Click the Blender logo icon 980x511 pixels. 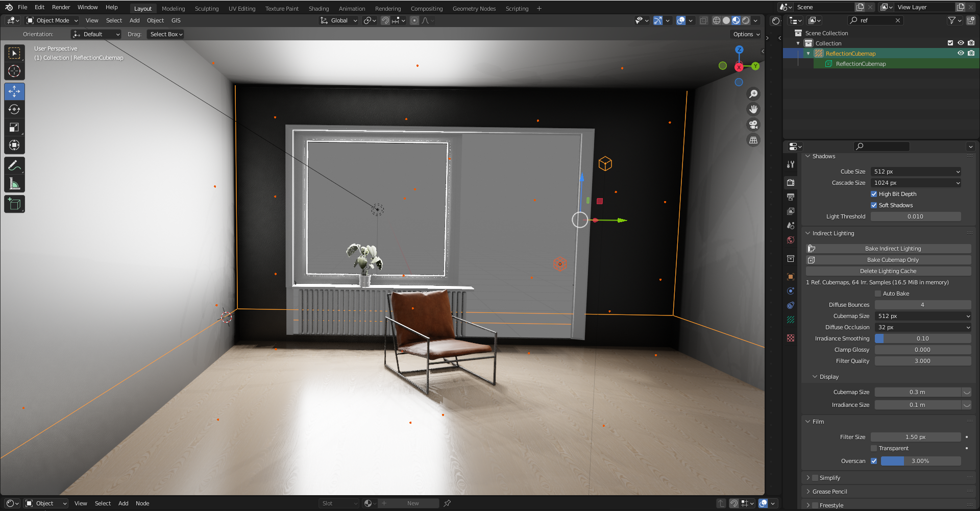point(9,7)
